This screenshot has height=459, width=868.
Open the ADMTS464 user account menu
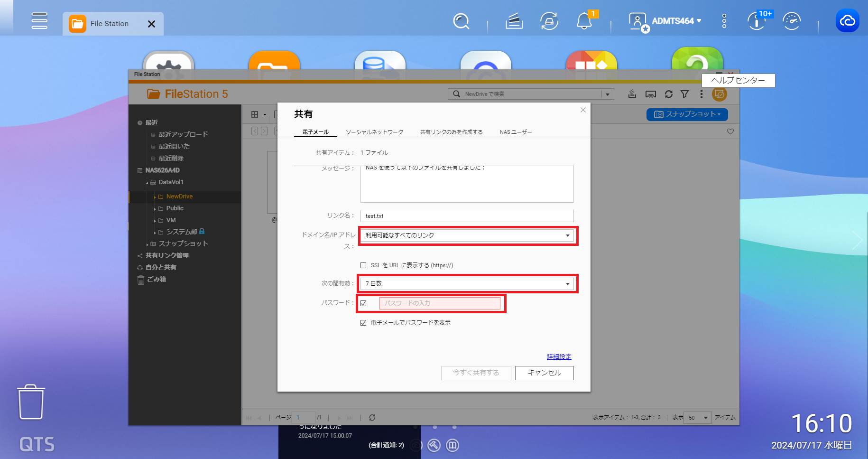coord(665,21)
